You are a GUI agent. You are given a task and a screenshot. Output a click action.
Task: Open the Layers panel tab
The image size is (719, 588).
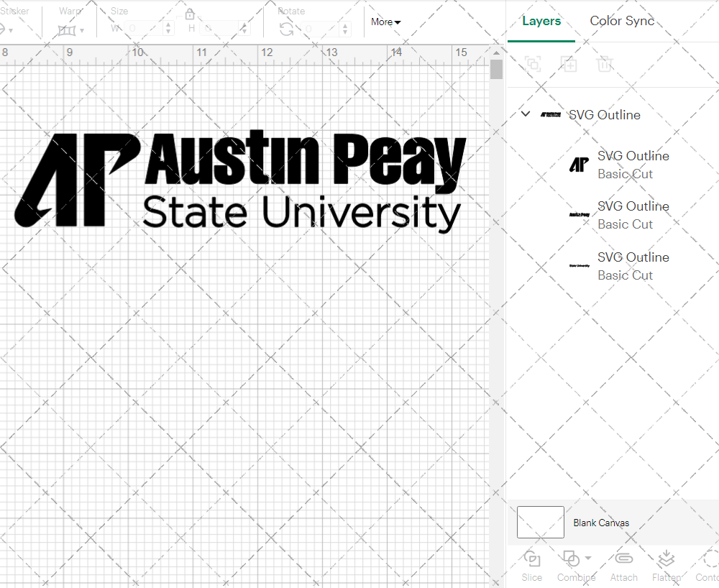541,21
